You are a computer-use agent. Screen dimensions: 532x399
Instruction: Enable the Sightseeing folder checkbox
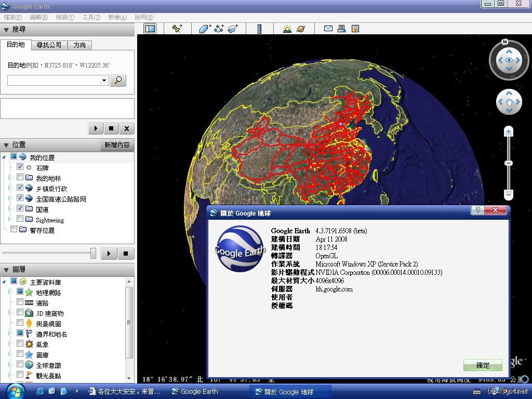click(20, 219)
